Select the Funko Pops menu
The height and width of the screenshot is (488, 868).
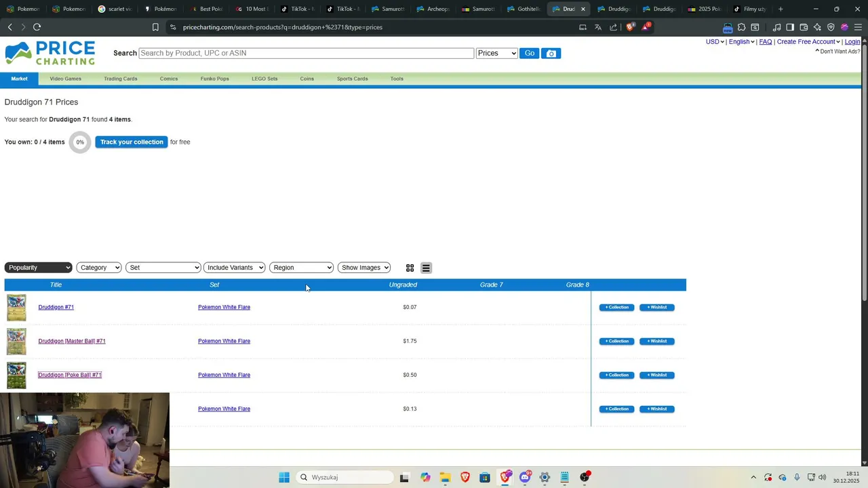tap(215, 79)
